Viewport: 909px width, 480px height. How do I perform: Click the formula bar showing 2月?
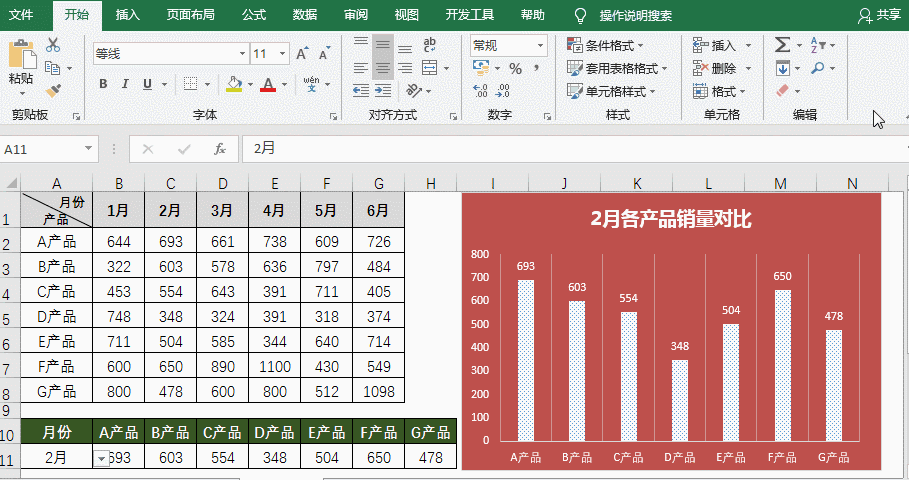[574, 149]
